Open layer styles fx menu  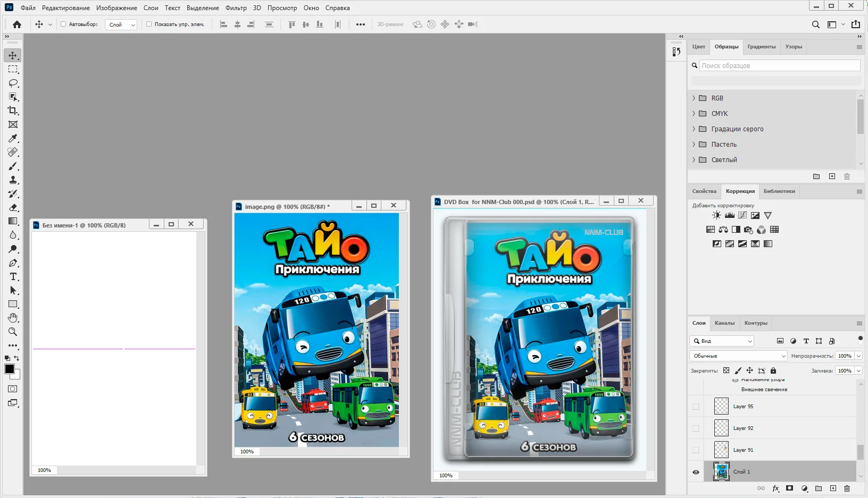coord(775,488)
